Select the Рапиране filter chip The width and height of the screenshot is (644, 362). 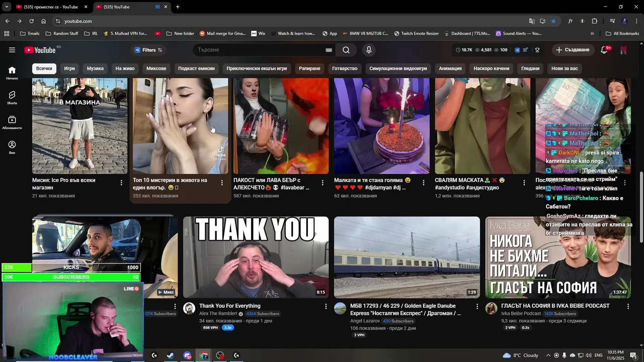(x=309, y=68)
